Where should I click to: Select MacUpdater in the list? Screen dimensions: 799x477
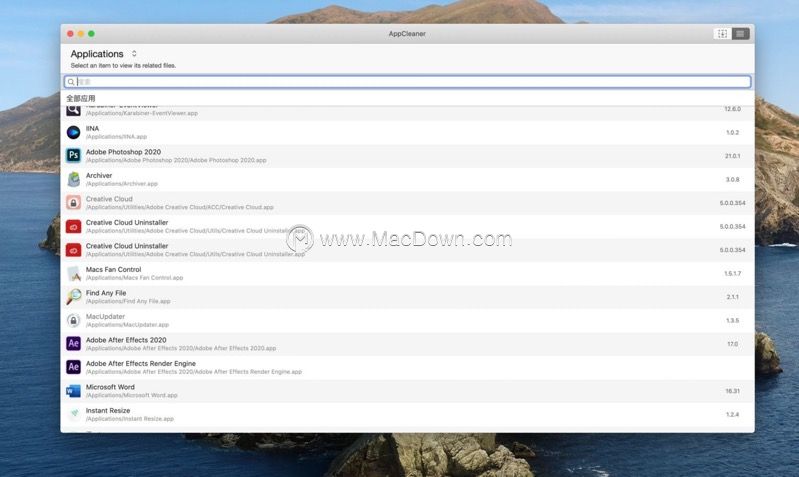105,316
